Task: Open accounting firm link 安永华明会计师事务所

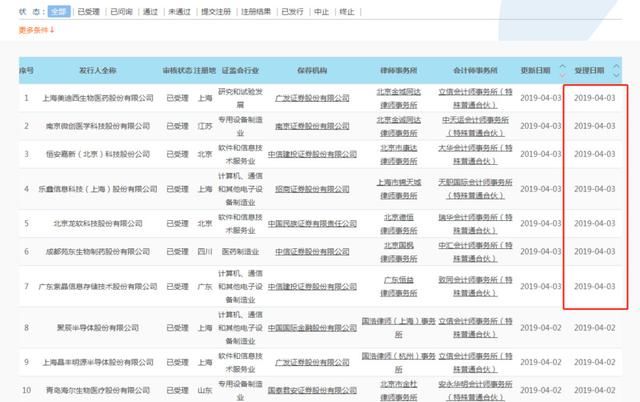Action: pyautogui.click(x=475, y=390)
